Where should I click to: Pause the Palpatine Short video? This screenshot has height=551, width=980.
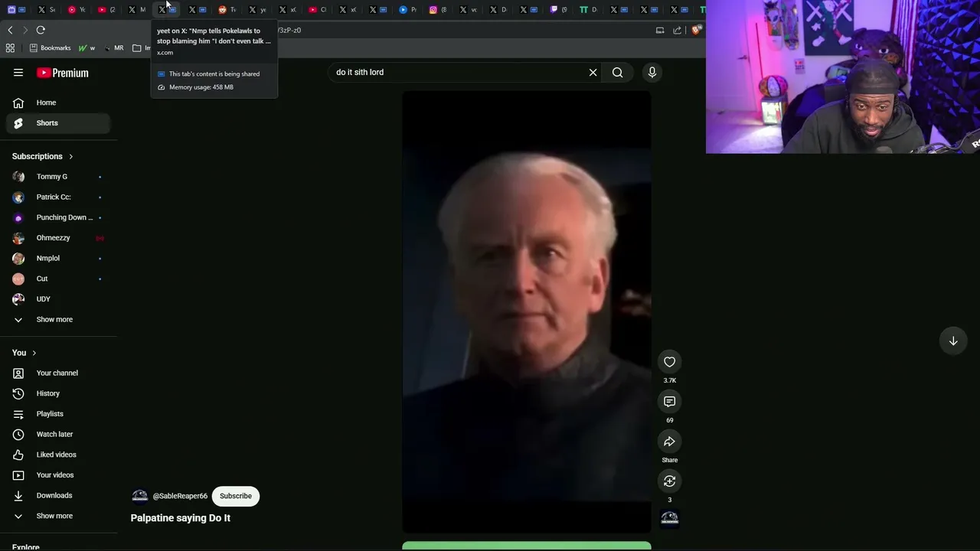point(527,312)
